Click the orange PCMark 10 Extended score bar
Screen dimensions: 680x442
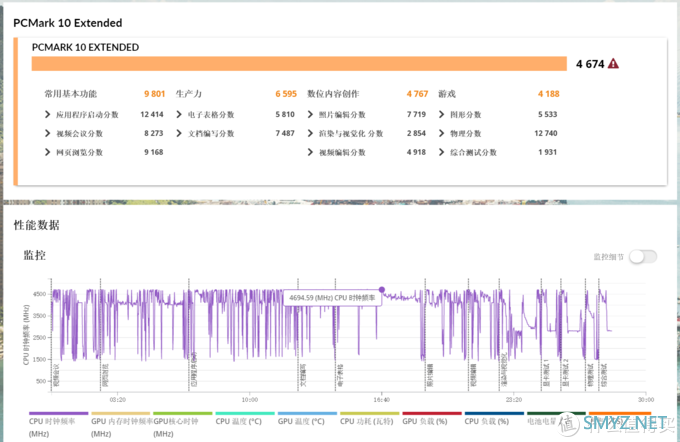299,63
